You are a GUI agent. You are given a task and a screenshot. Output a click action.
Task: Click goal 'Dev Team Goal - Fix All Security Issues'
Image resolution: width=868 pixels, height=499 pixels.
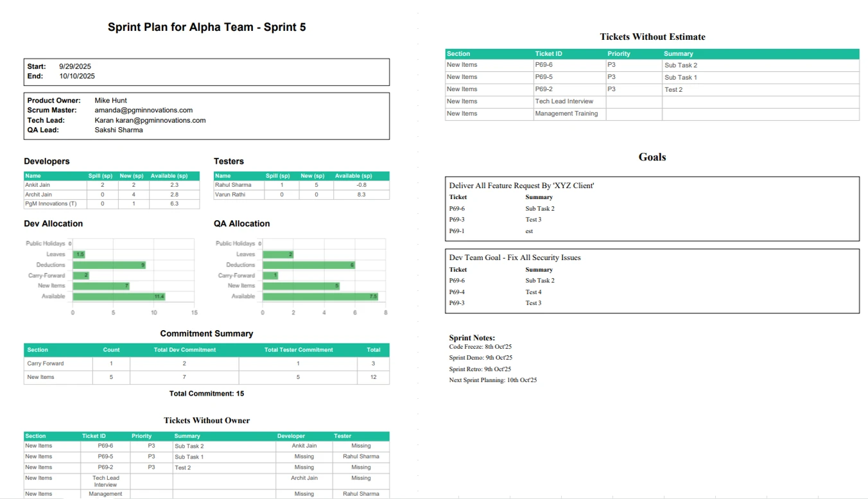[x=515, y=258]
